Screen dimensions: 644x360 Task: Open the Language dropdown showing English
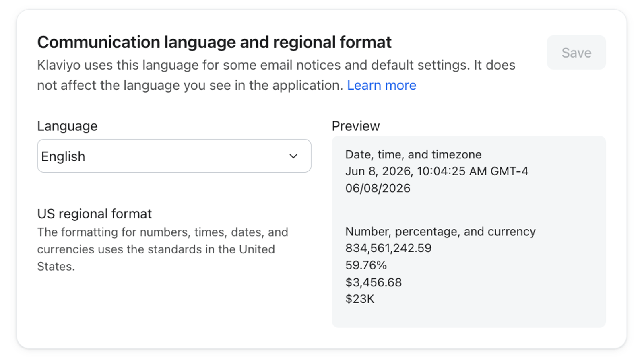pyautogui.click(x=174, y=156)
